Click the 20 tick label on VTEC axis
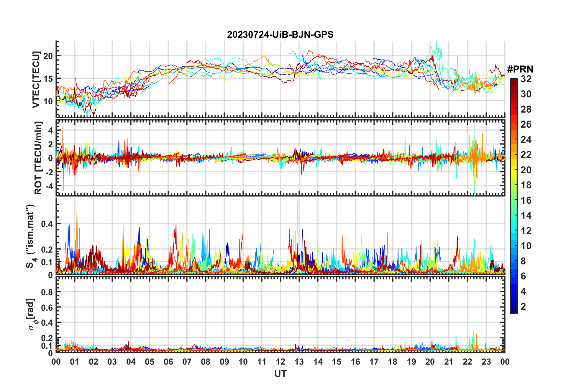 (x=48, y=56)
